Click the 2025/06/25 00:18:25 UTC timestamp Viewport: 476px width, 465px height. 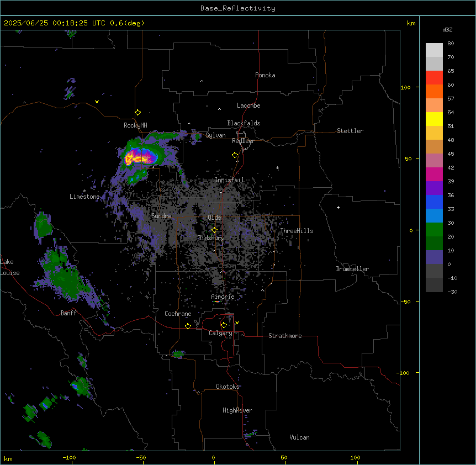(54, 23)
